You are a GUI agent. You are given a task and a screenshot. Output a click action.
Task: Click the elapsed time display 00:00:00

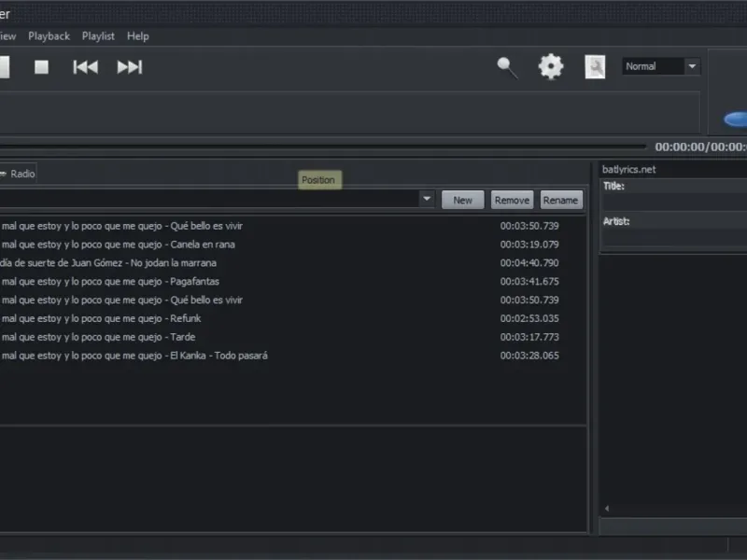click(680, 147)
